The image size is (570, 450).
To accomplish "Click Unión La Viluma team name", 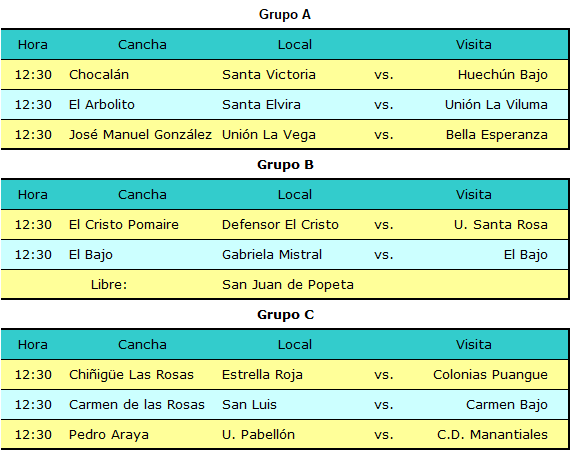I will [496, 105].
